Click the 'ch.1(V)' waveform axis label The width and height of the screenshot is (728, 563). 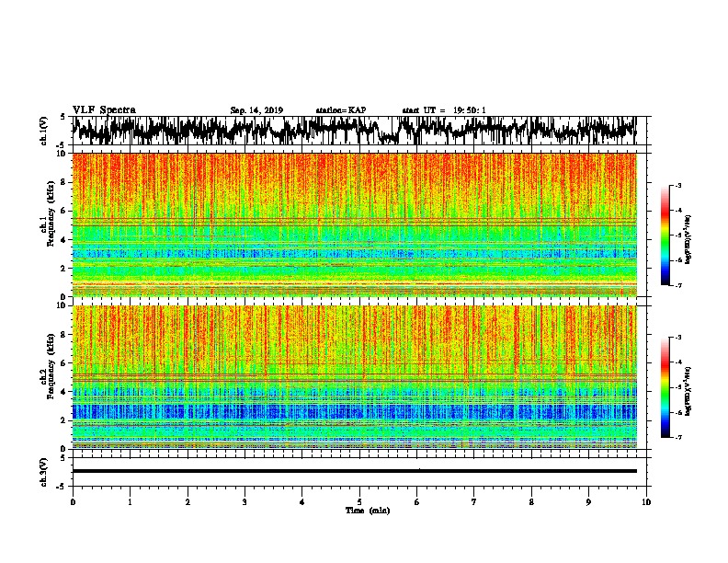[44, 131]
